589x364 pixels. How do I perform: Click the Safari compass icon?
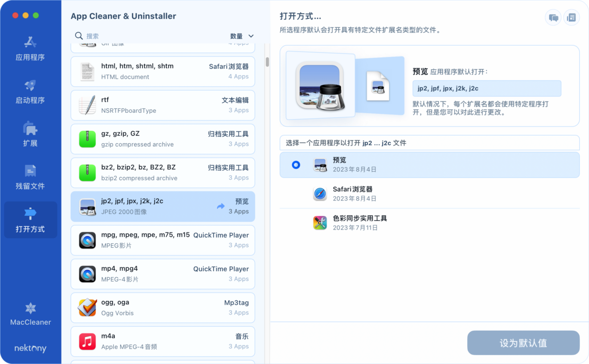(x=320, y=194)
